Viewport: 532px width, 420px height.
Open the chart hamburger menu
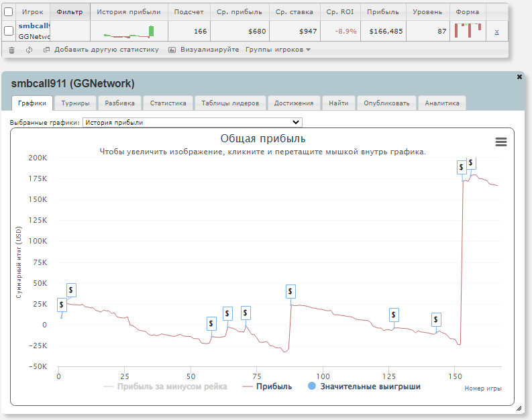coord(500,142)
